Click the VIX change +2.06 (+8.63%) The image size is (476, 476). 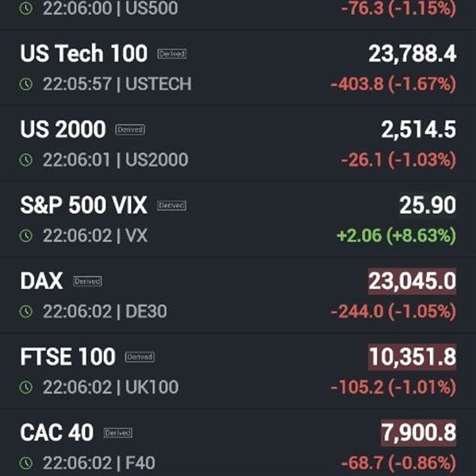(x=394, y=236)
